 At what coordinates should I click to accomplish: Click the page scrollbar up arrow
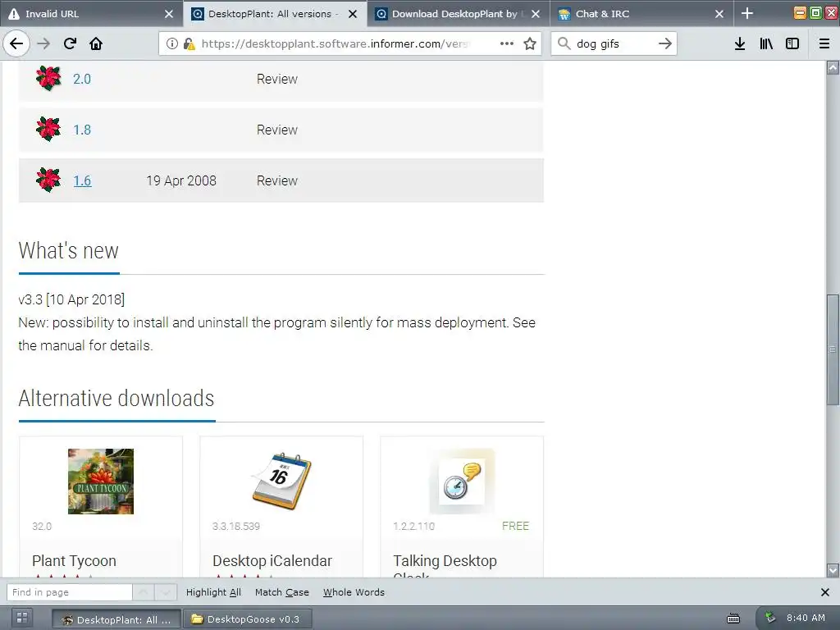coord(833,67)
